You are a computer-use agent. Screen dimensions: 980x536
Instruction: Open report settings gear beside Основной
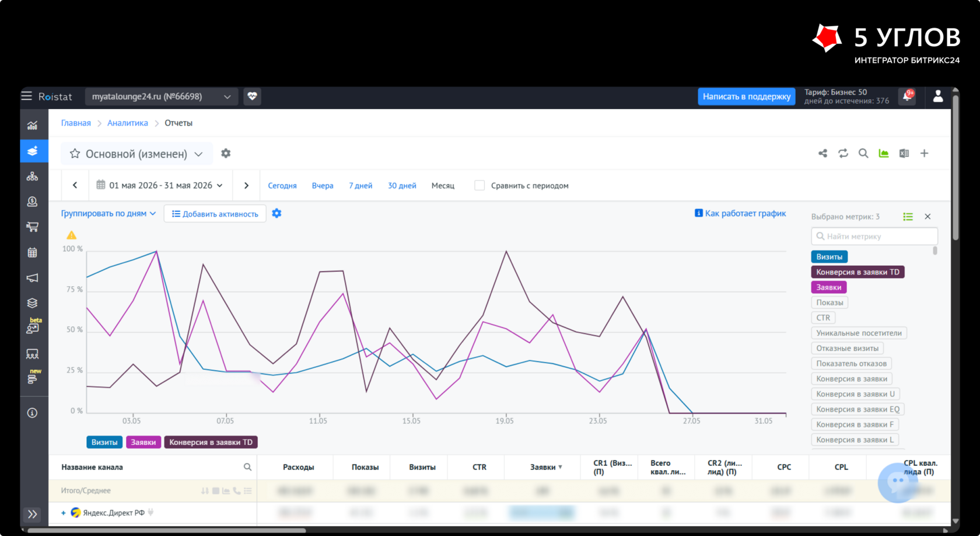pos(226,153)
